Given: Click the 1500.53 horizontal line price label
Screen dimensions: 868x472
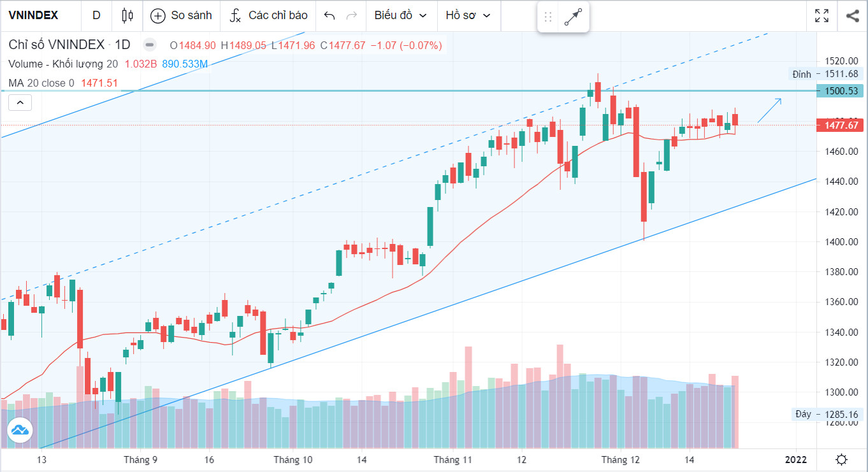Looking at the screenshot, I should (x=841, y=91).
